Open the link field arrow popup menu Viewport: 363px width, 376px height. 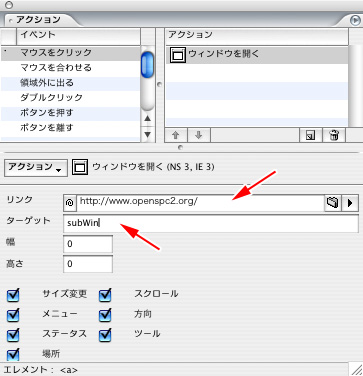pos(350,203)
